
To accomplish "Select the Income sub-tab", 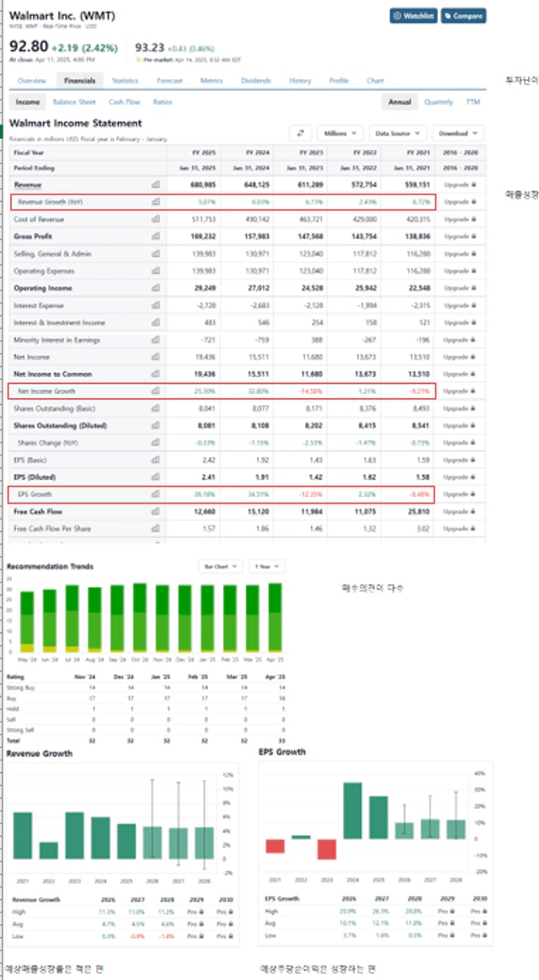I will tap(28, 102).
